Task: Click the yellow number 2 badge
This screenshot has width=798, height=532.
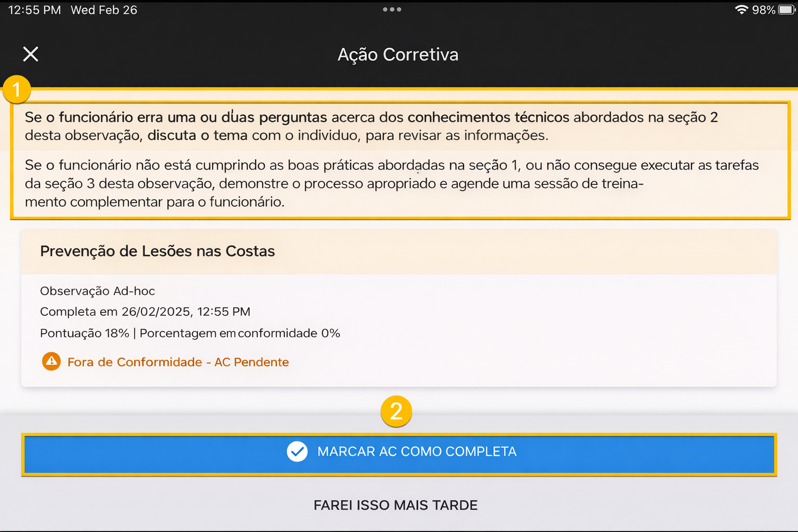Action: click(396, 411)
